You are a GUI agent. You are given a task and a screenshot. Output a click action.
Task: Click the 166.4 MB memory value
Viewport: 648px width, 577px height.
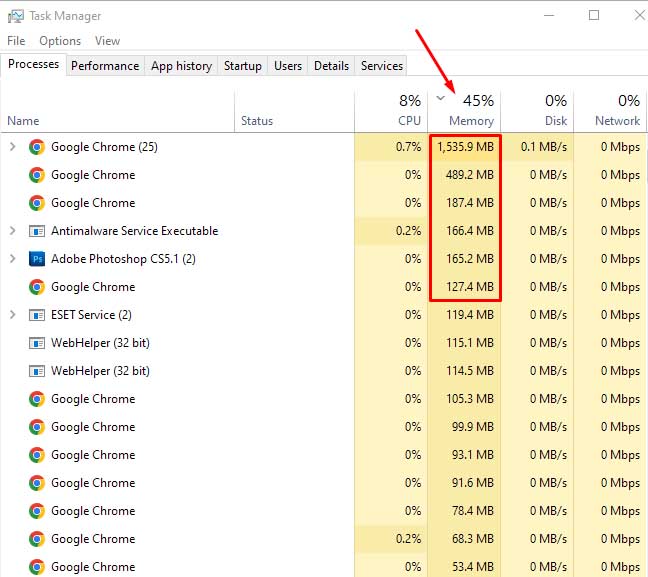(469, 231)
